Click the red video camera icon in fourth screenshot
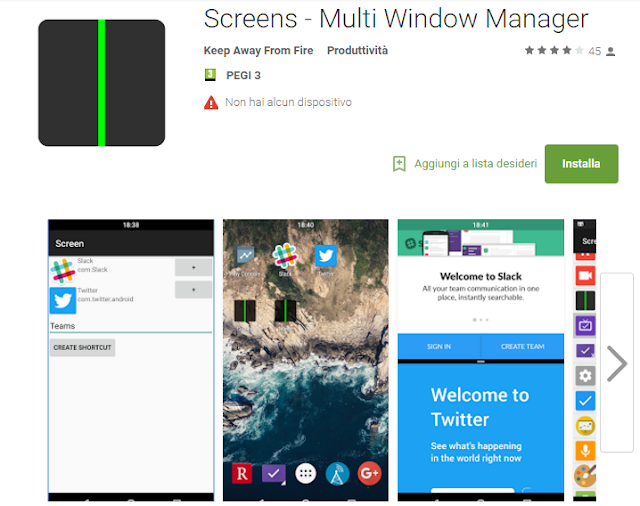 [x=585, y=275]
